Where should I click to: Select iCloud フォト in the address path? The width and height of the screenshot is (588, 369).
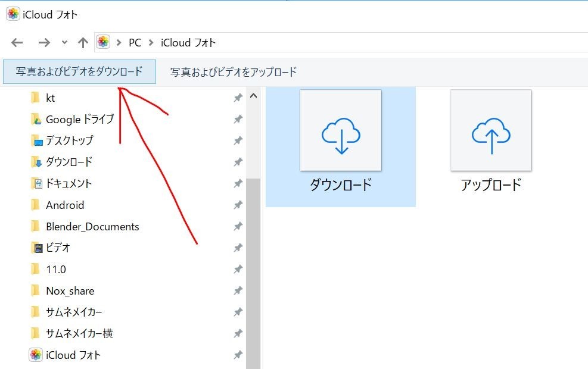tap(188, 43)
